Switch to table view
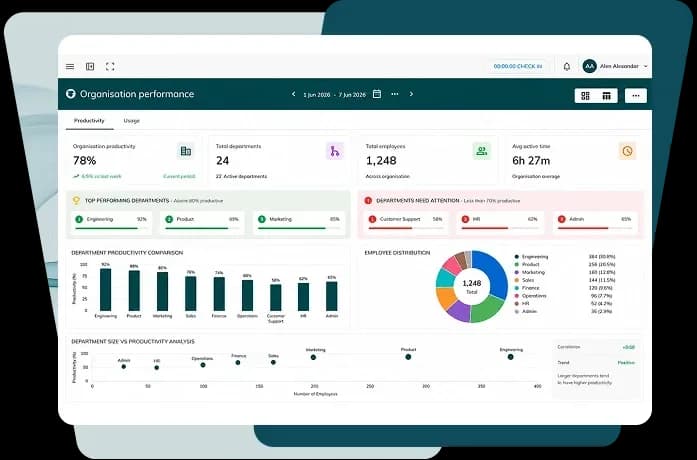697x460 pixels. (x=606, y=96)
